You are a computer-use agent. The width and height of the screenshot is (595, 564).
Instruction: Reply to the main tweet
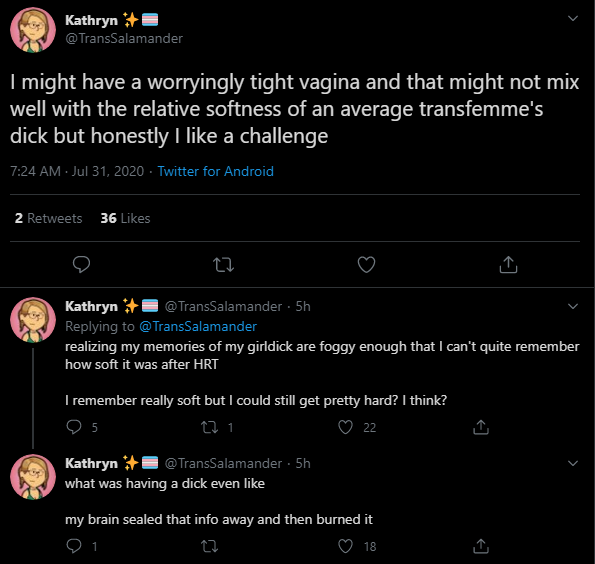81,265
